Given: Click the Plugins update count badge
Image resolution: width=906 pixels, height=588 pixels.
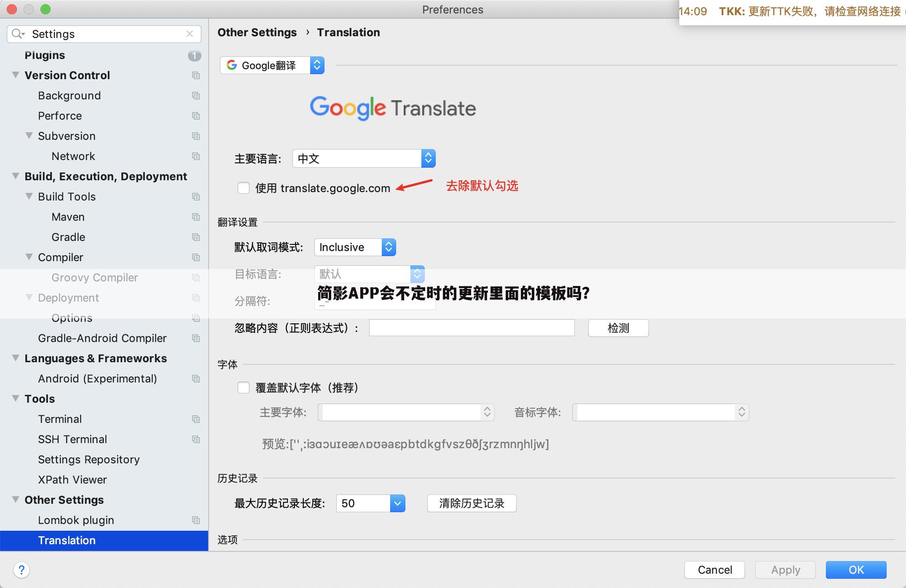Looking at the screenshot, I should click(x=194, y=55).
